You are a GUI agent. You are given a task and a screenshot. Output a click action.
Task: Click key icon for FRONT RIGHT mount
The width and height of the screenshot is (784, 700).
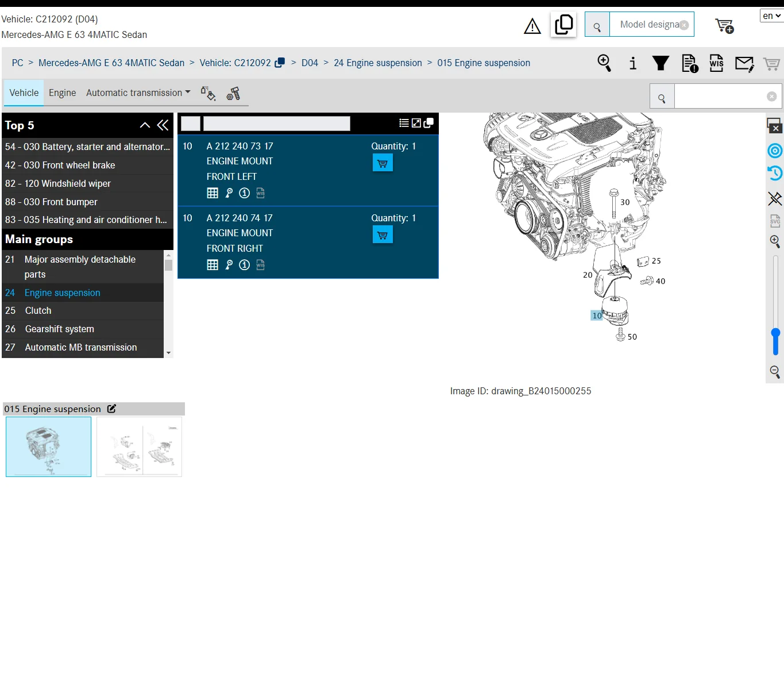229,265
